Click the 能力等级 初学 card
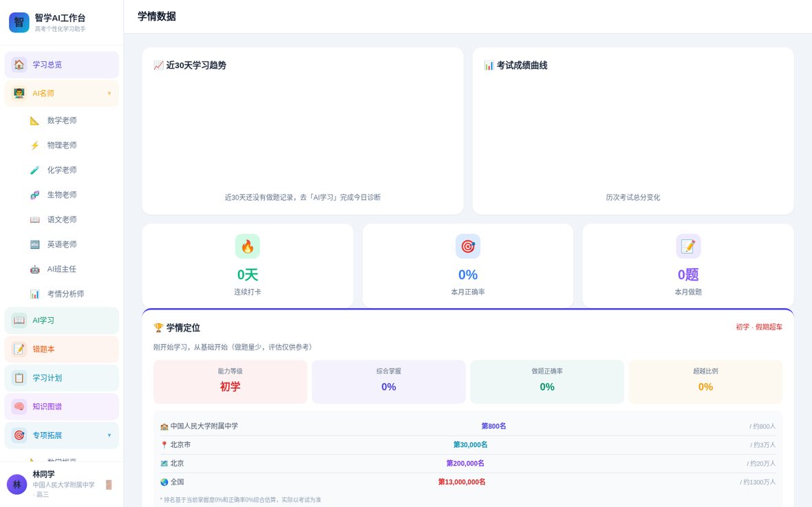This screenshot has height=507, width=812. tap(230, 382)
